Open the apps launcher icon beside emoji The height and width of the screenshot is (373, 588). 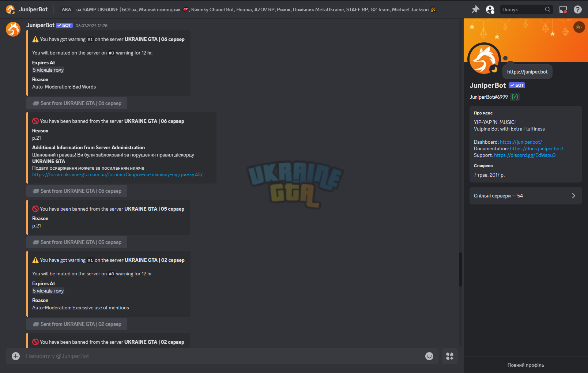[450, 356]
